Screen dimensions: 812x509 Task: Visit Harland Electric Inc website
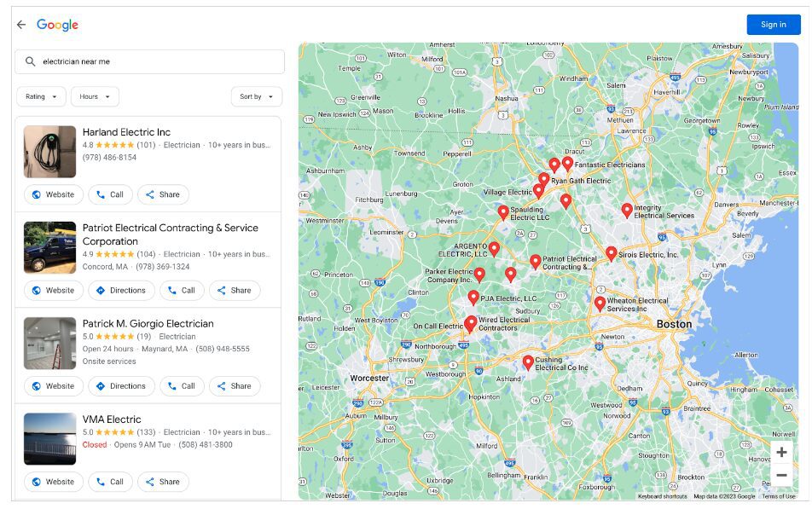(54, 194)
